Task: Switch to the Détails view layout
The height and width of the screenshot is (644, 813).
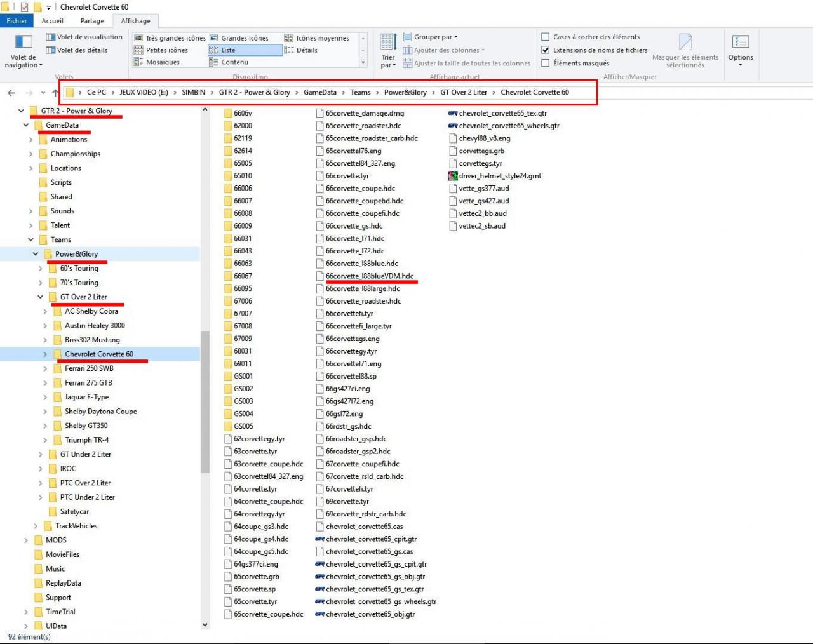Action: pyautogui.click(x=301, y=50)
